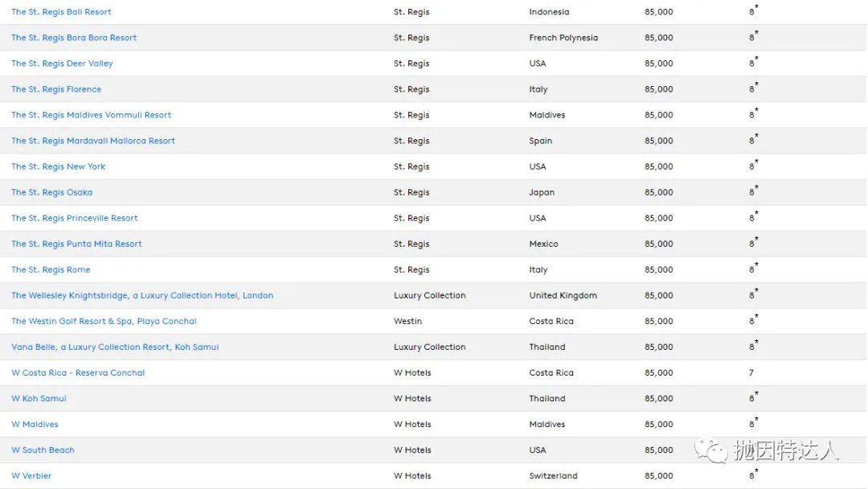This screenshot has height=489, width=868.
Task: Open The Westin Golf Resort Playa Conchal link
Action: [104, 321]
